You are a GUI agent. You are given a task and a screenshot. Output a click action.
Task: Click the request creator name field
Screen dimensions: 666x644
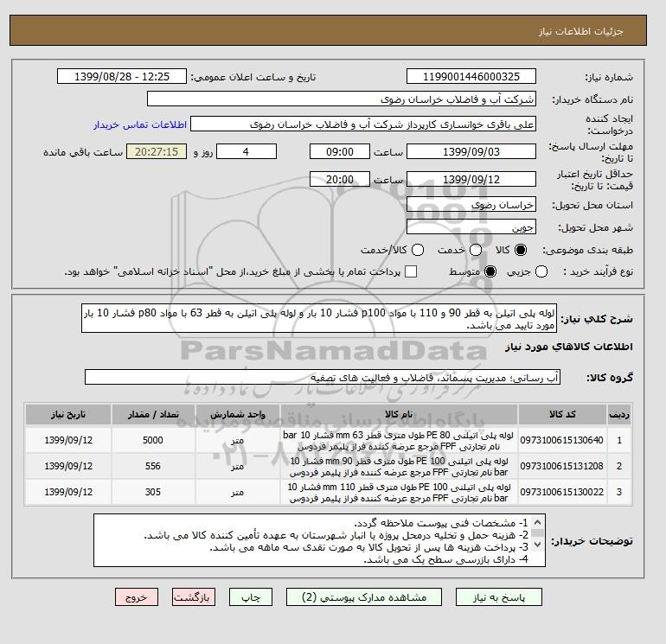click(363, 124)
